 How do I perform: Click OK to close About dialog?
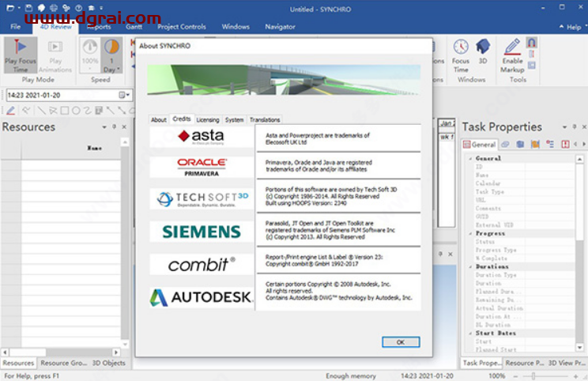(x=400, y=341)
